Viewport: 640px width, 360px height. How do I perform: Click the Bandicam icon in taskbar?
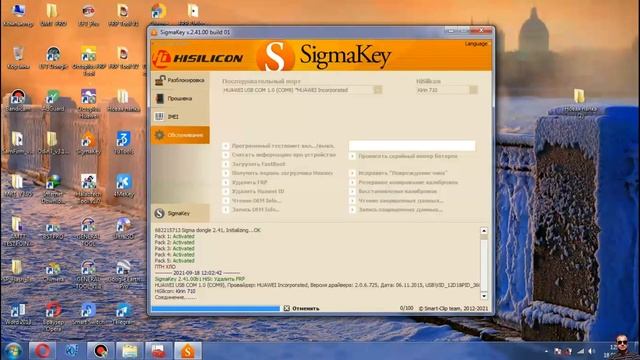point(100,351)
